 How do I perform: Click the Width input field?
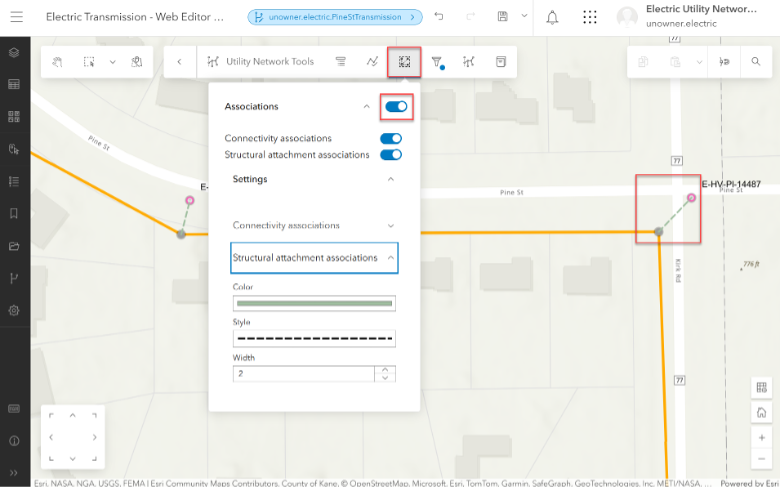(303, 374)
